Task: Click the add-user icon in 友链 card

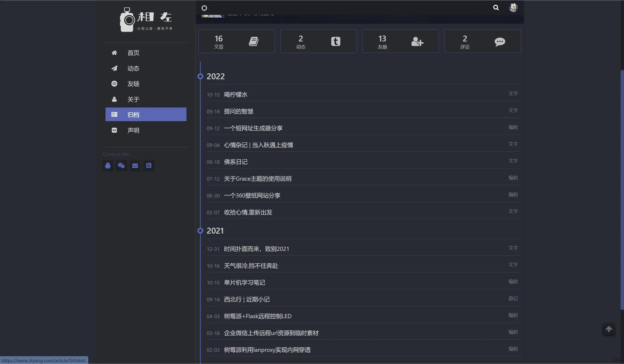Action: (x=417, y=41)
